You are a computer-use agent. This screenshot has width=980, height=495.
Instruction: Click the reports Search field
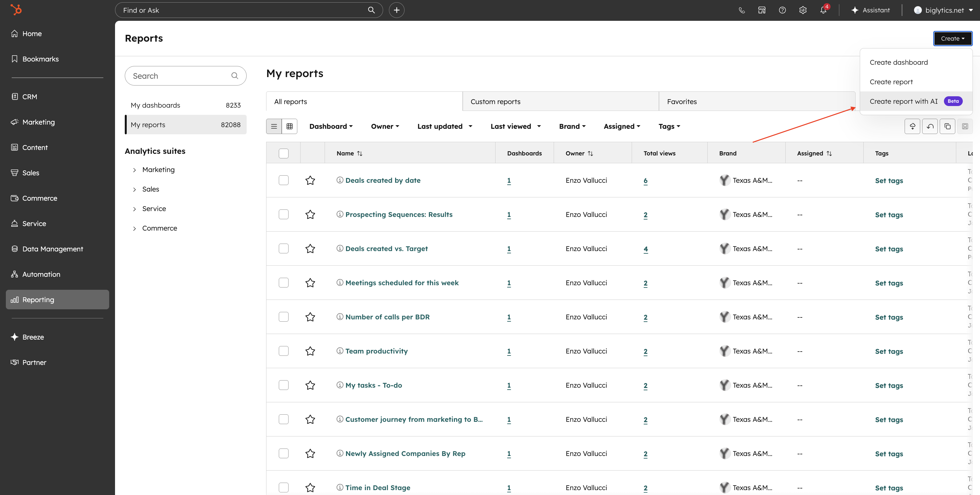185,76
